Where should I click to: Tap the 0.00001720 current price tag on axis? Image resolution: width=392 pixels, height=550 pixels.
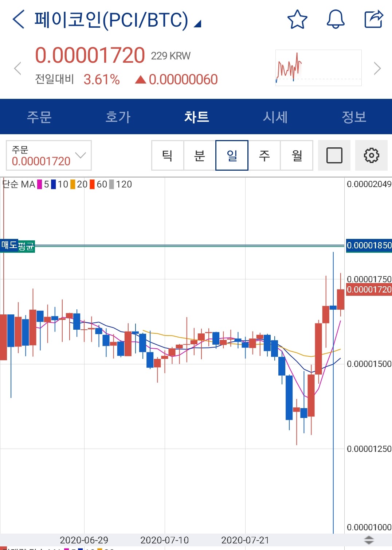pyautogui.click(x=369, y=290)
